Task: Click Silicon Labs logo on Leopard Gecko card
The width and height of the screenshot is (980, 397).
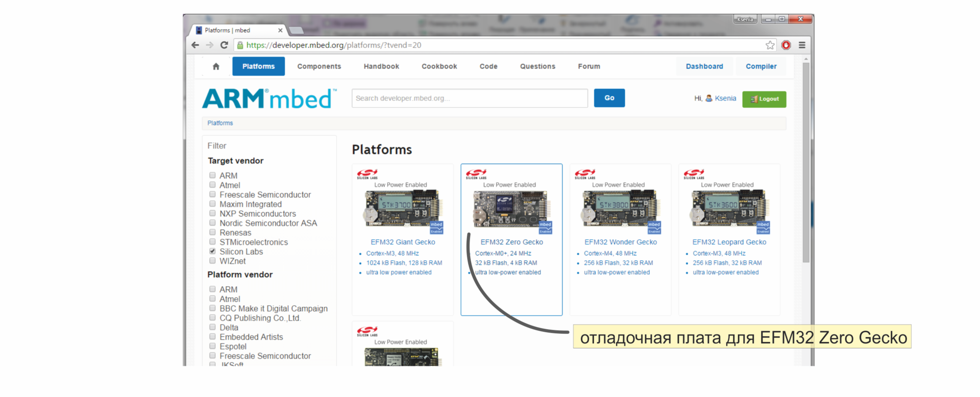Action: (694, 174)
